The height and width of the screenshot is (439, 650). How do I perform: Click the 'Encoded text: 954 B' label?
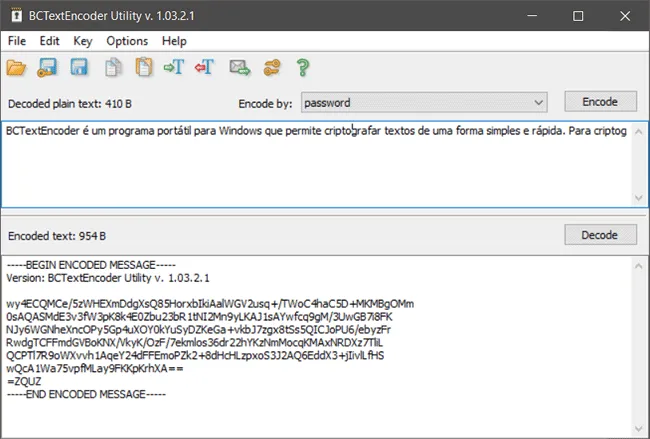coord(57,236)
